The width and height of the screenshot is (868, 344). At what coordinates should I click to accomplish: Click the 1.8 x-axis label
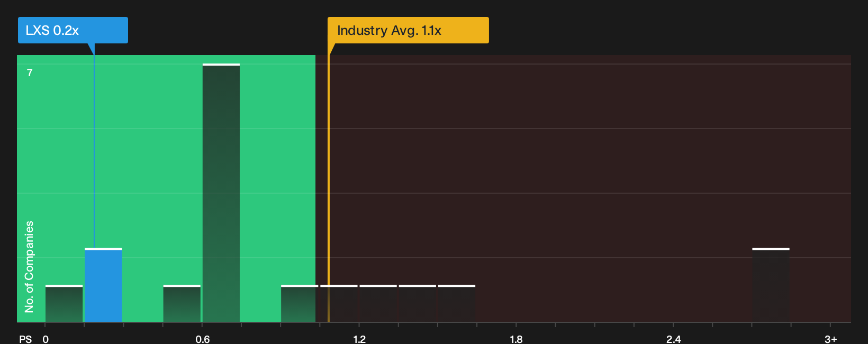516,339
